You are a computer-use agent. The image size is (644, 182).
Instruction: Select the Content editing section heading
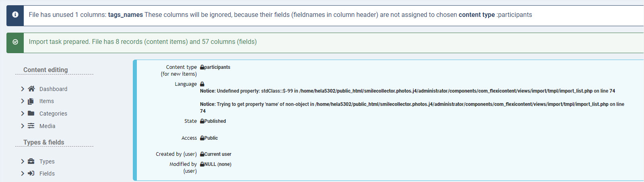point(45,70)
